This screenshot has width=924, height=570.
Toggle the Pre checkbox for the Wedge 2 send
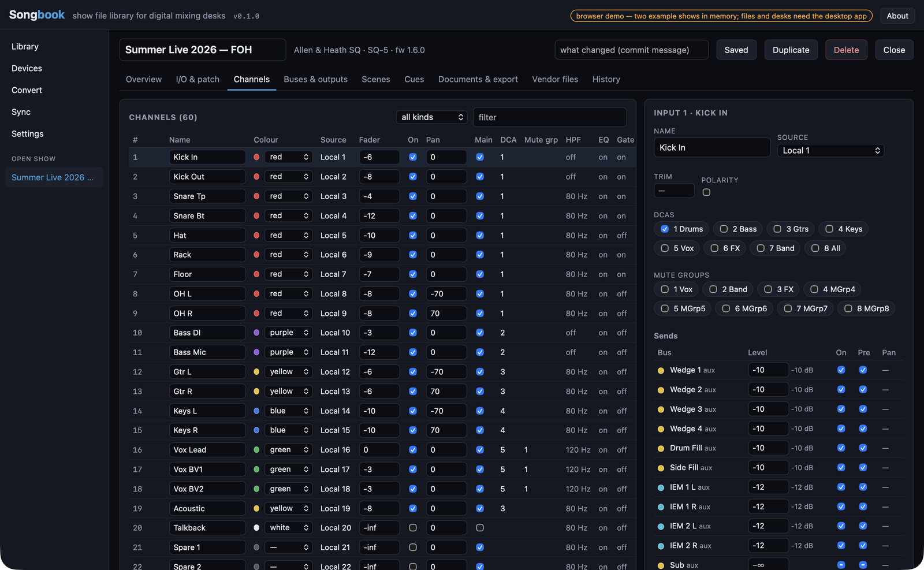pos(863,390)
